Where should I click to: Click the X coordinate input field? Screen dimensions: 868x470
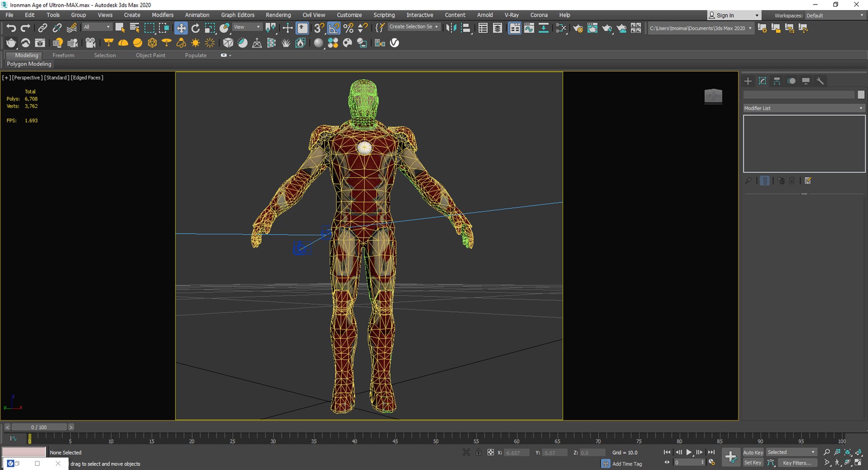coord(516,452)
